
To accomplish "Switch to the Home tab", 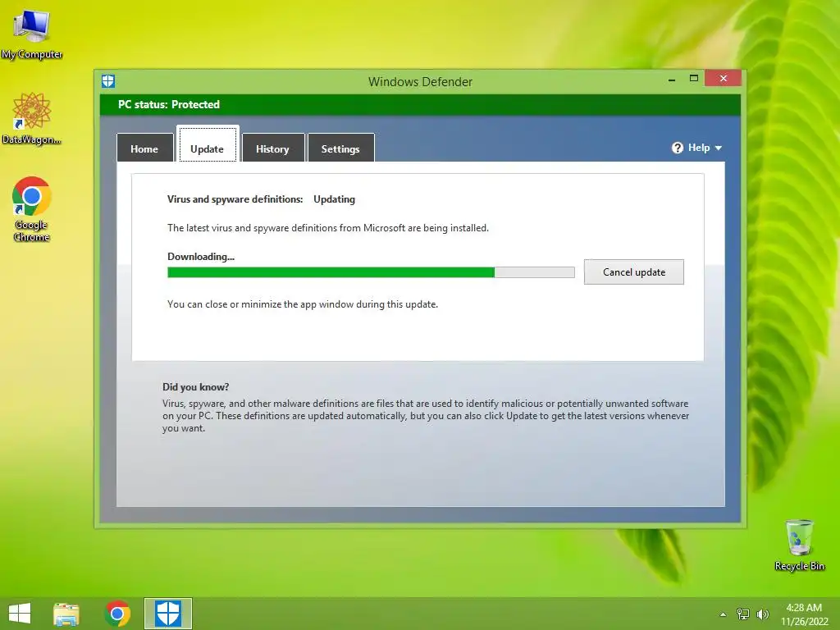I will (x=144, y=148).
